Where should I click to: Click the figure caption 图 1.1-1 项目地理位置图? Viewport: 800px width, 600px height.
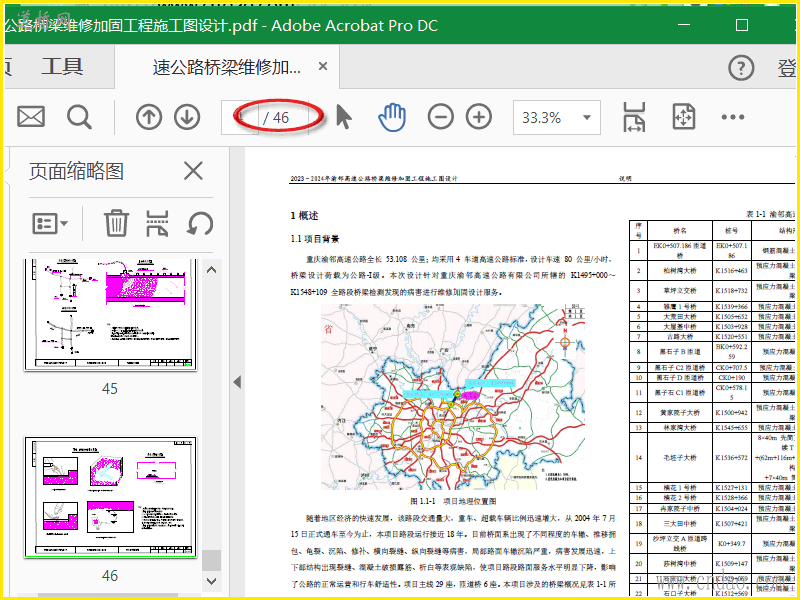pyautogui.click(x=454, y=501)
